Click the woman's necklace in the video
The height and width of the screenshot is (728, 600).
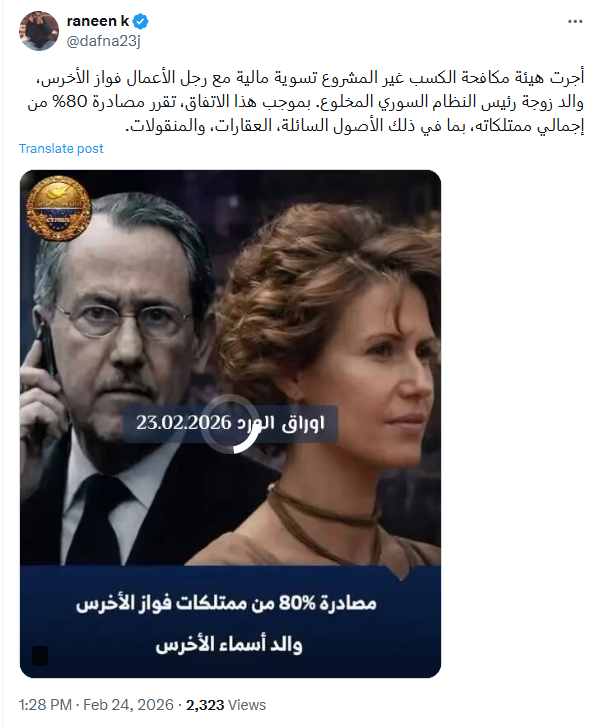click(325, 515)
